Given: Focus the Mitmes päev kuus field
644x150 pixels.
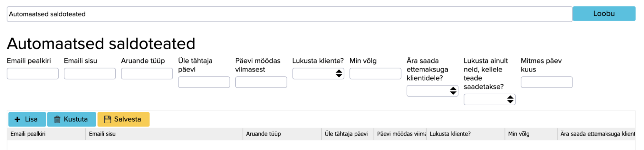Looking at the screenshot, I should coord(546,82).
